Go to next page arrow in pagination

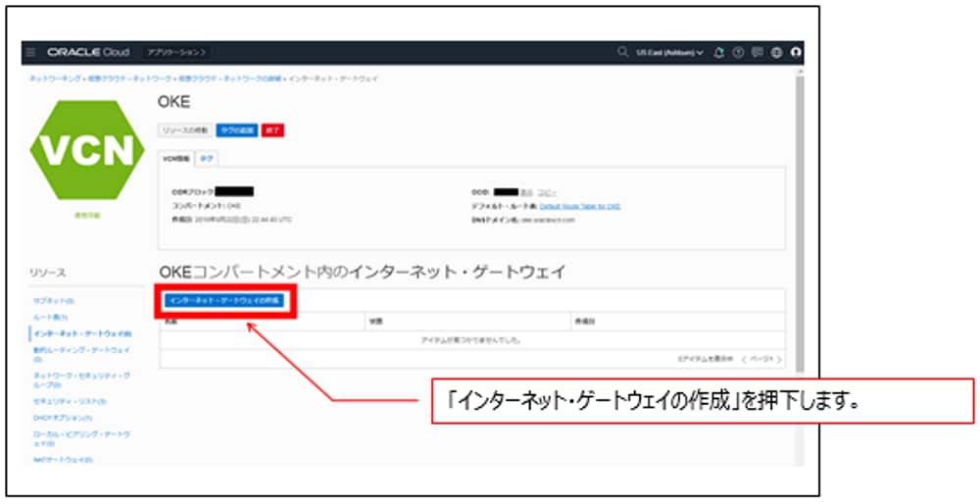coord(779,360)
